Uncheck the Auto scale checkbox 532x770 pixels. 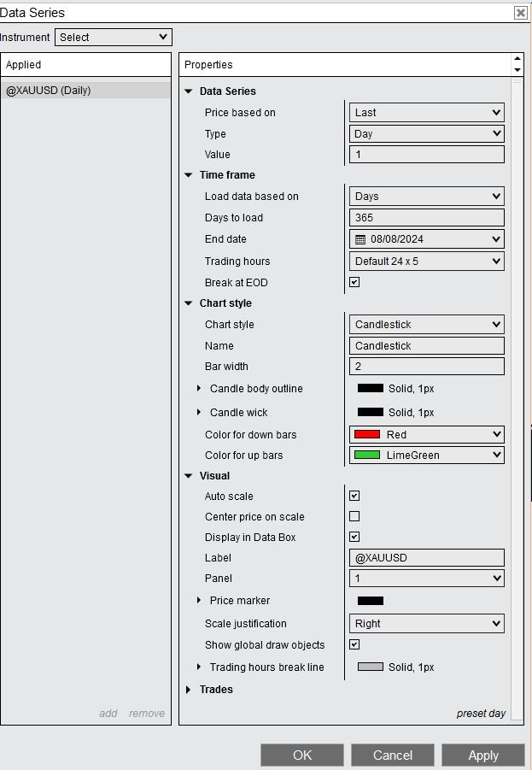(354, 496)
